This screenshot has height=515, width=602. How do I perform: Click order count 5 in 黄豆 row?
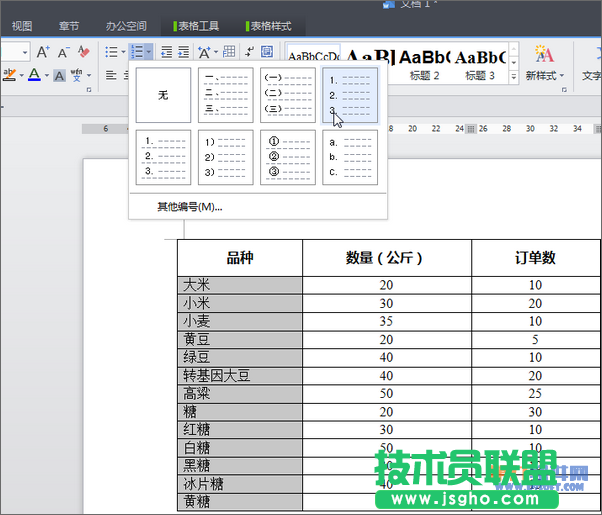pyautogui.click(x=535, y=339)
